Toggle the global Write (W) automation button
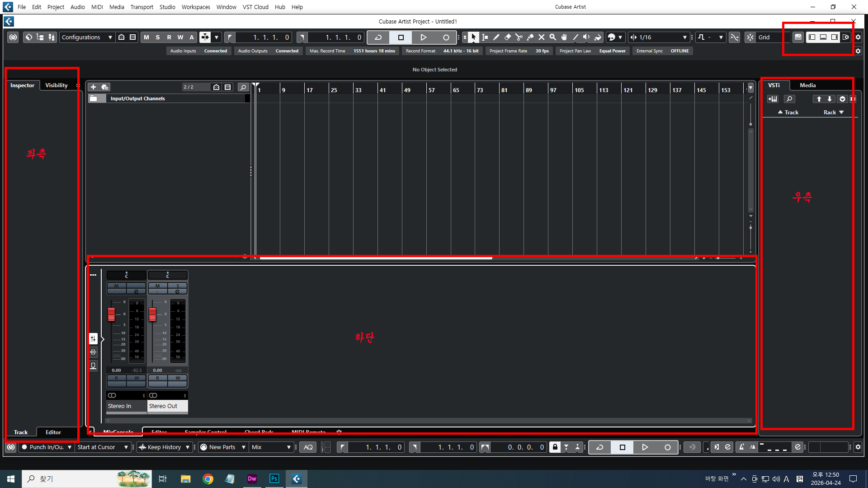Image resolution: width=868 pixels, height=488 pixels. 180,38
